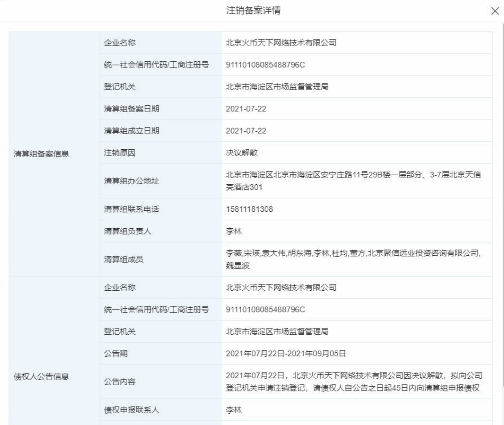Click 登记机关 label under 债权人公告信息
This screenshot has width=504, height=425.
(120, 331)
